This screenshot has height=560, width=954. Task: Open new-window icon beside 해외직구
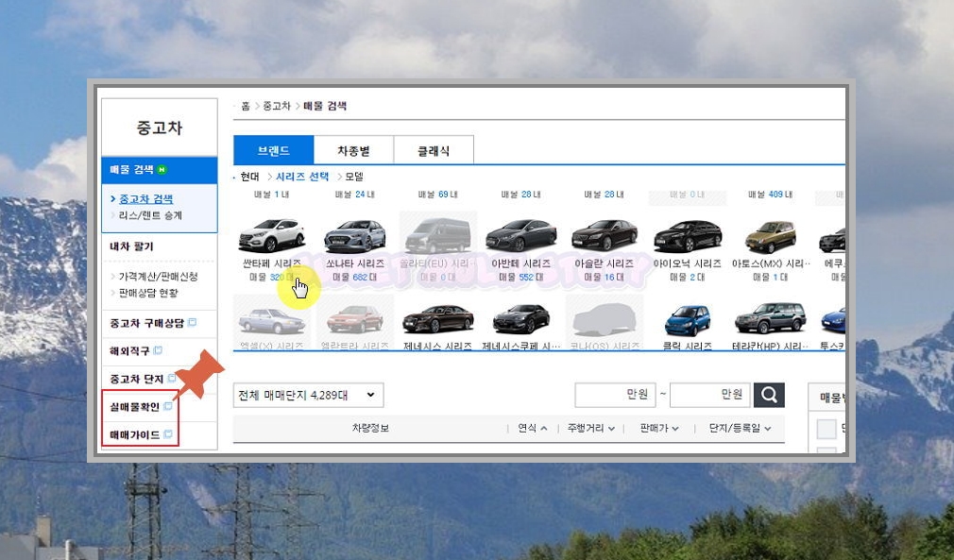158,350
